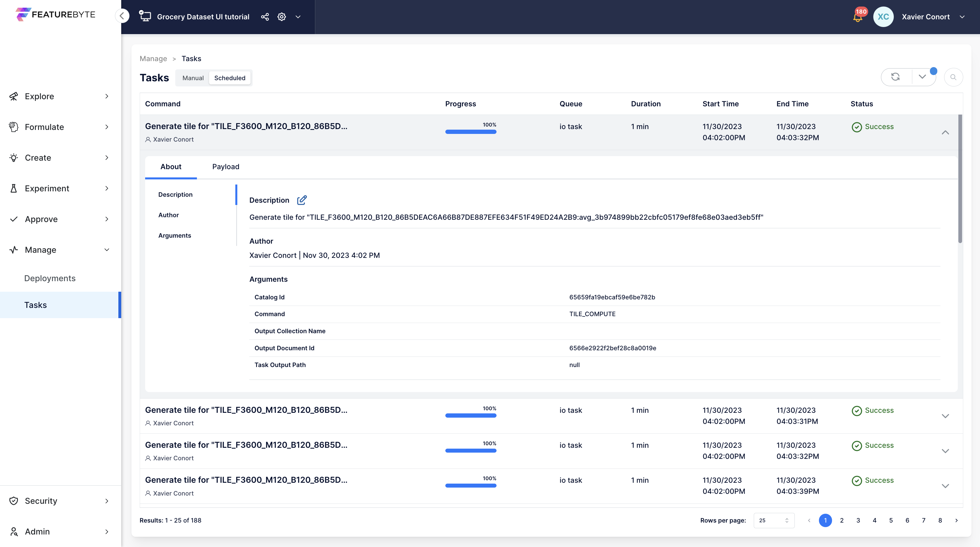Click the Experiment flask icon
The width and height of the screenshot is (980, 547).
point(14,188)
